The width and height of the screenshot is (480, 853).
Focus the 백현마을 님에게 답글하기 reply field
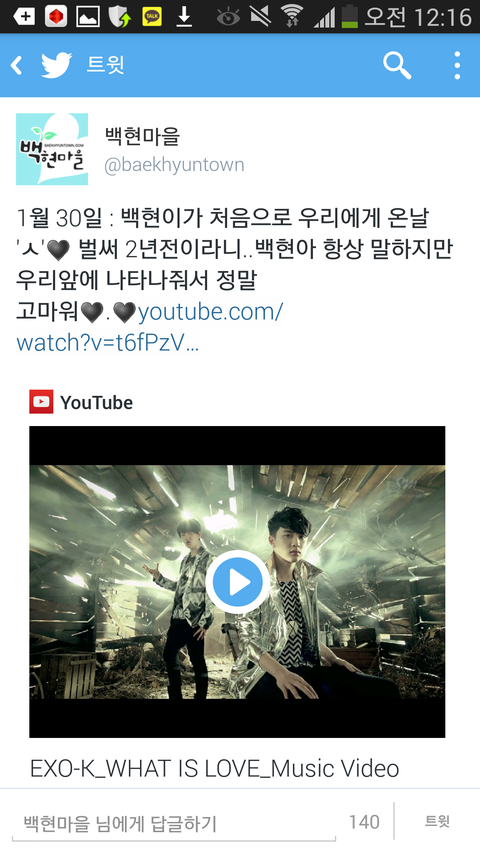174,823
